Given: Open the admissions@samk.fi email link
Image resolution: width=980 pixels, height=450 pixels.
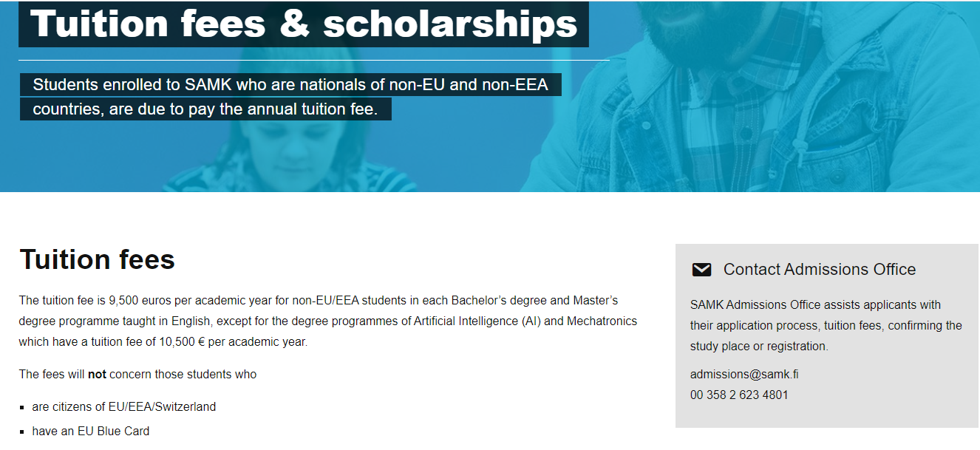Looking at the screenshot, I should [x=744, y=374].
